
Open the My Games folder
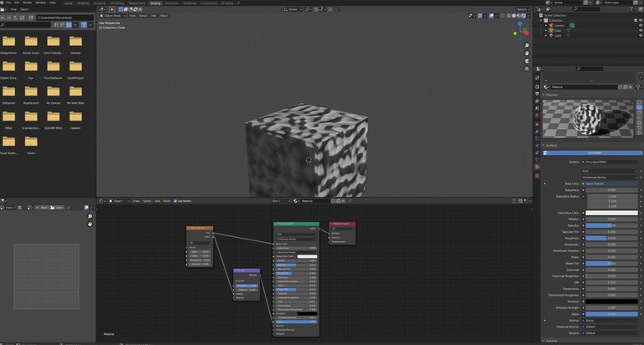(54, 94)
